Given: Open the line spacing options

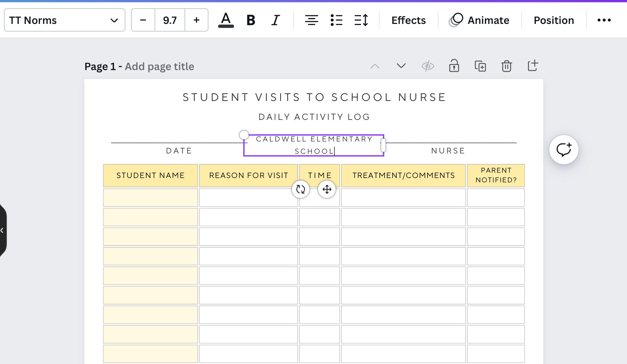Looking at the screenshot, I should (361, 20).
